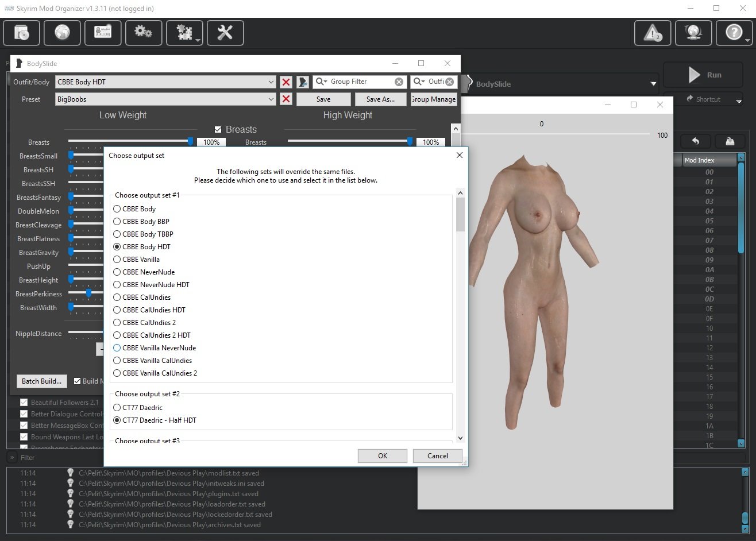Click the Run button

coord(703,75)
